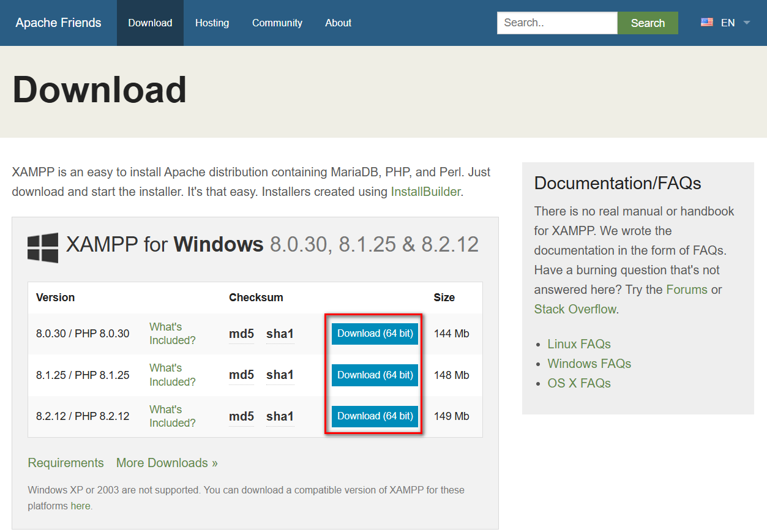Go to the Community page

click(x=277, y=23)
